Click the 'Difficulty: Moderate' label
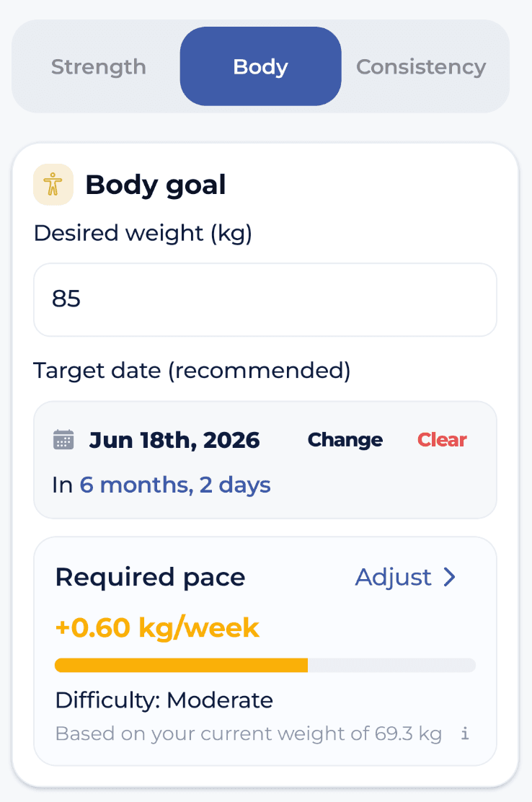The image size is (532, 802). coord(164,700)
